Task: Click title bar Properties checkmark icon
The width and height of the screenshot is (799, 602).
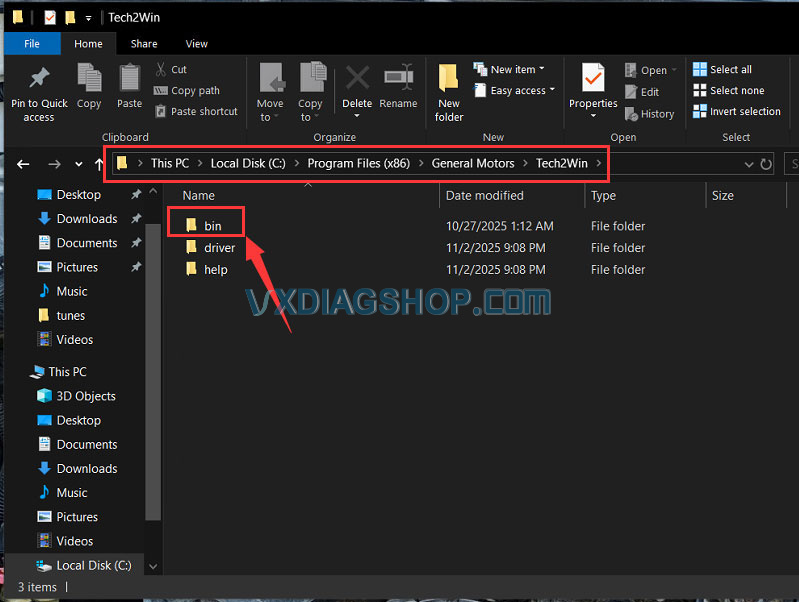Action: [50, 18]
